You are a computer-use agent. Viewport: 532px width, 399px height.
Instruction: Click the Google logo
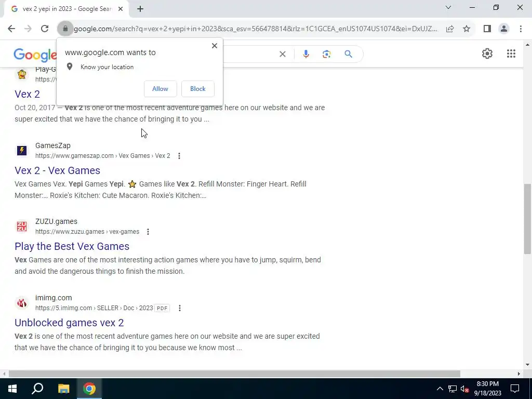35,55
